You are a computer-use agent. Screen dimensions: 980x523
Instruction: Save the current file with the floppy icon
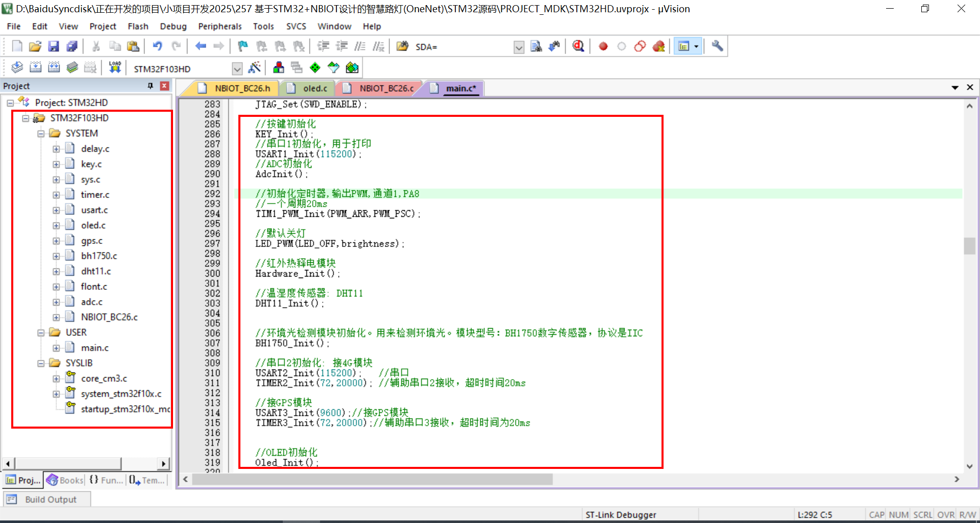point(54,46)
